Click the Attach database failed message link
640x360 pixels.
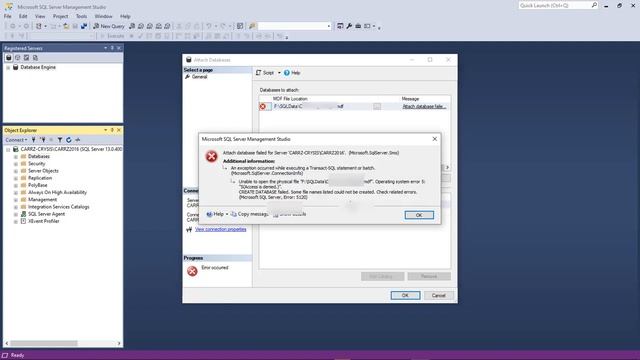pyautogui.click(x=424, y=107)
